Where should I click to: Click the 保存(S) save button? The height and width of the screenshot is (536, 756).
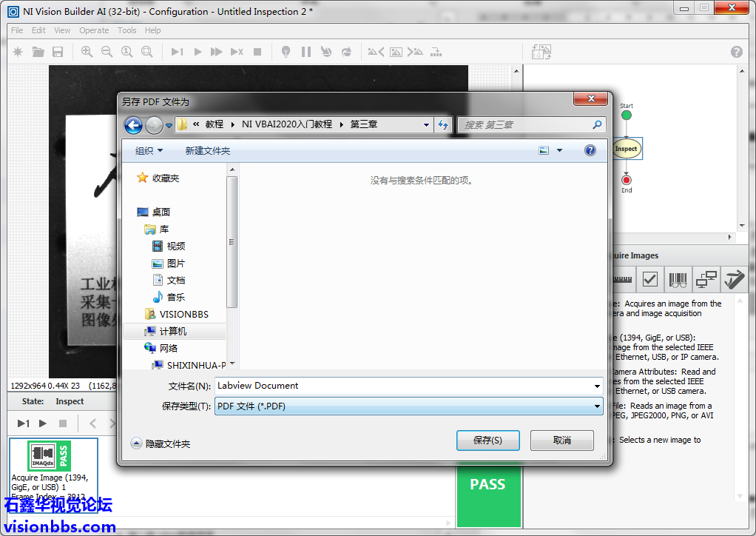pos(487,440)
